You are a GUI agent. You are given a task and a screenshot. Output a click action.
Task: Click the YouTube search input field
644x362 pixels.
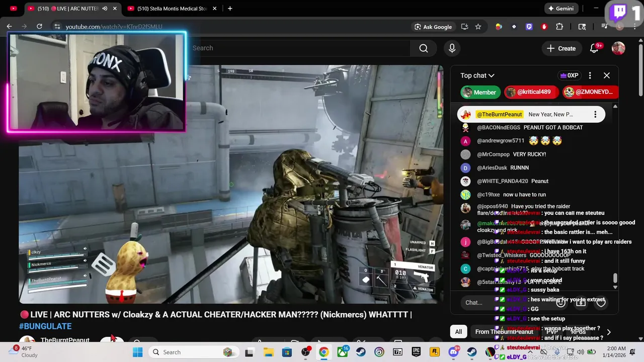pos(299,48)
